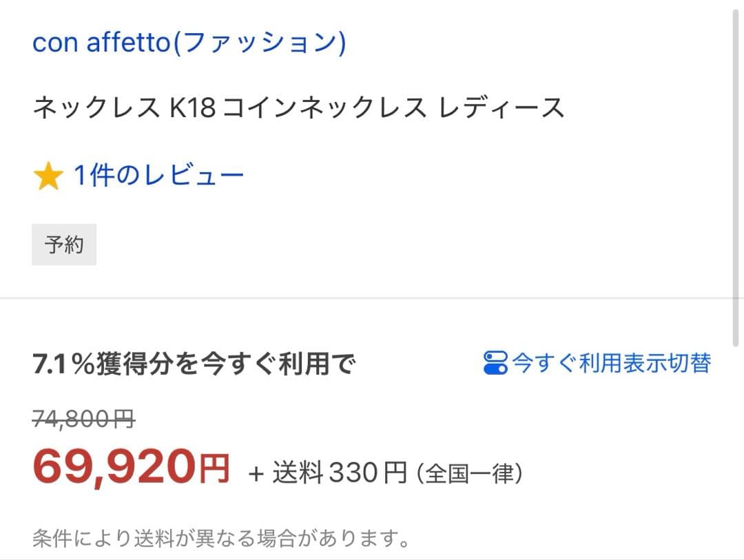Click the crossed-out 74,800円 original price
Screen dimensions: 744x560
pos(83,418)
